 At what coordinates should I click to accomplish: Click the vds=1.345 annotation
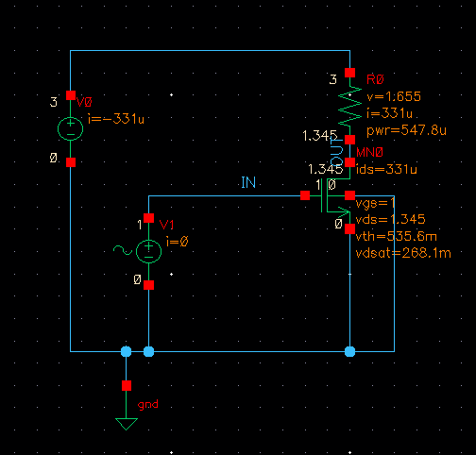(x=390, y=219)
